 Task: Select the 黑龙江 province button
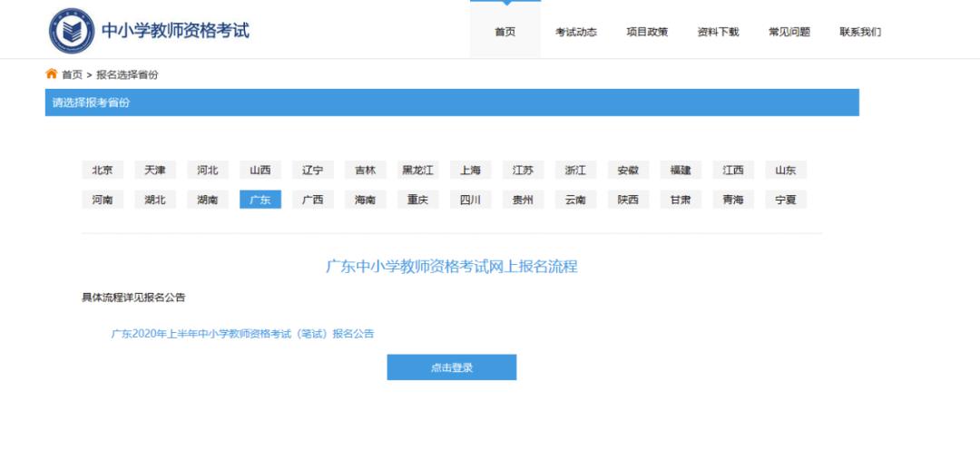(417, 170)
